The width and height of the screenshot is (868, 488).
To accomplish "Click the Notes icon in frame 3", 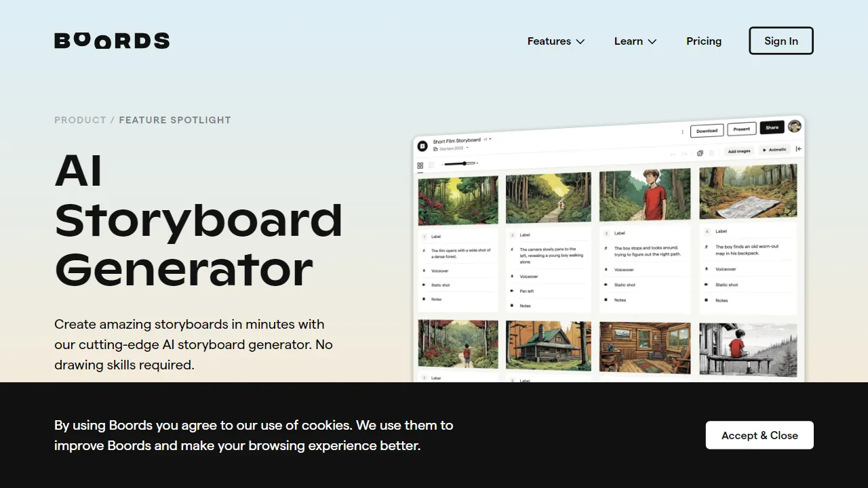I will coord(606,300).
